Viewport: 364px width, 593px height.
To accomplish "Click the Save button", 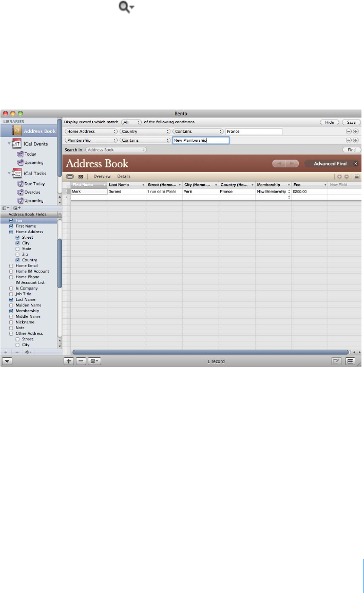I will click(351, 122).
